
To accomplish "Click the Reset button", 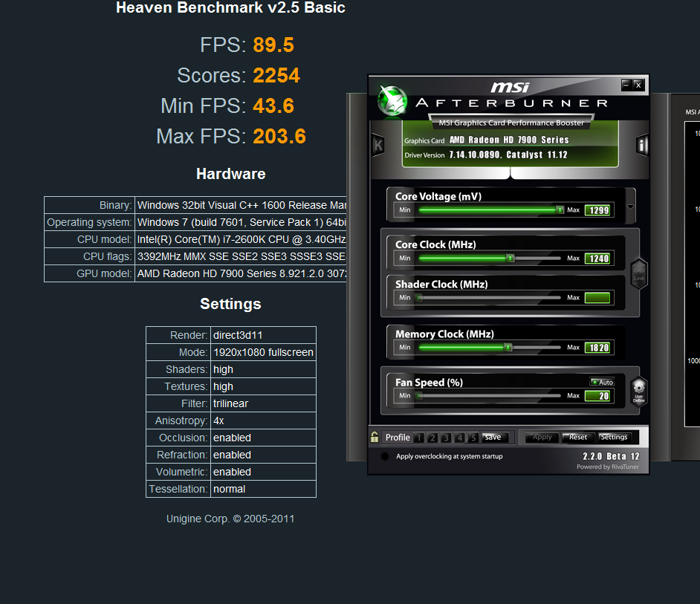I will 577,438.
